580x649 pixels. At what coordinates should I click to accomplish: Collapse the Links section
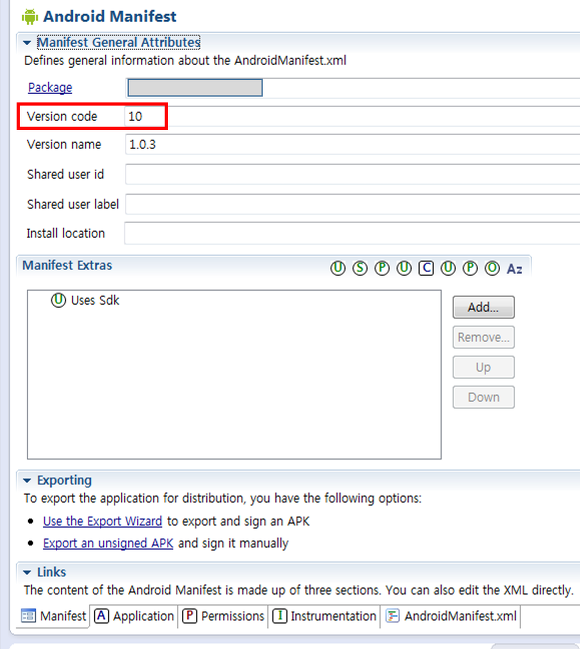tap(27, 572)
